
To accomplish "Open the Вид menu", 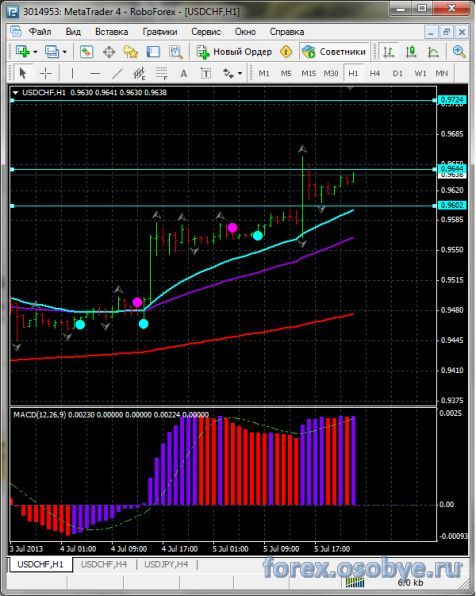I will 73,32.
